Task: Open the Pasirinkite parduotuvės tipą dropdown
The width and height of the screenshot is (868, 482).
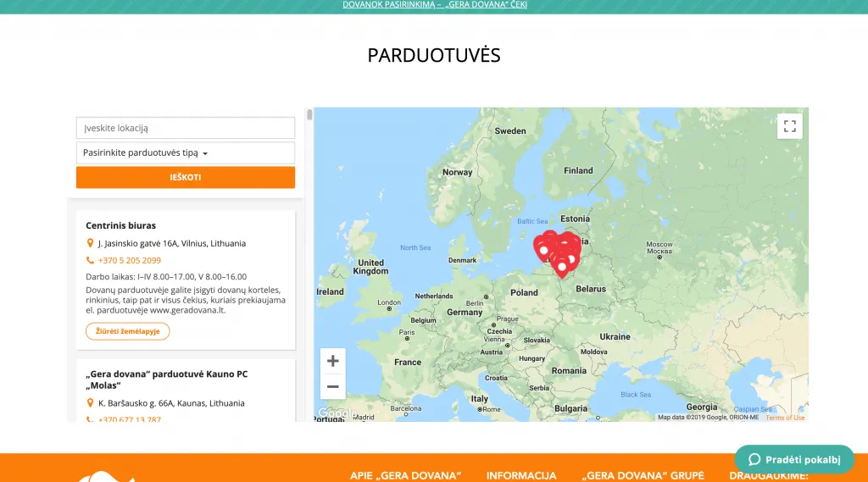Action: (x=186, y=152)
